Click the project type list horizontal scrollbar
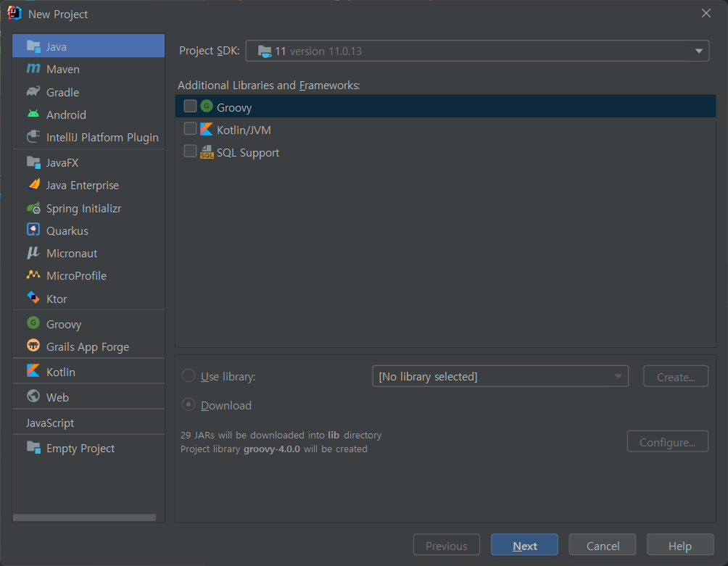This screenshot has height=566, width=728. coord(85,517)
